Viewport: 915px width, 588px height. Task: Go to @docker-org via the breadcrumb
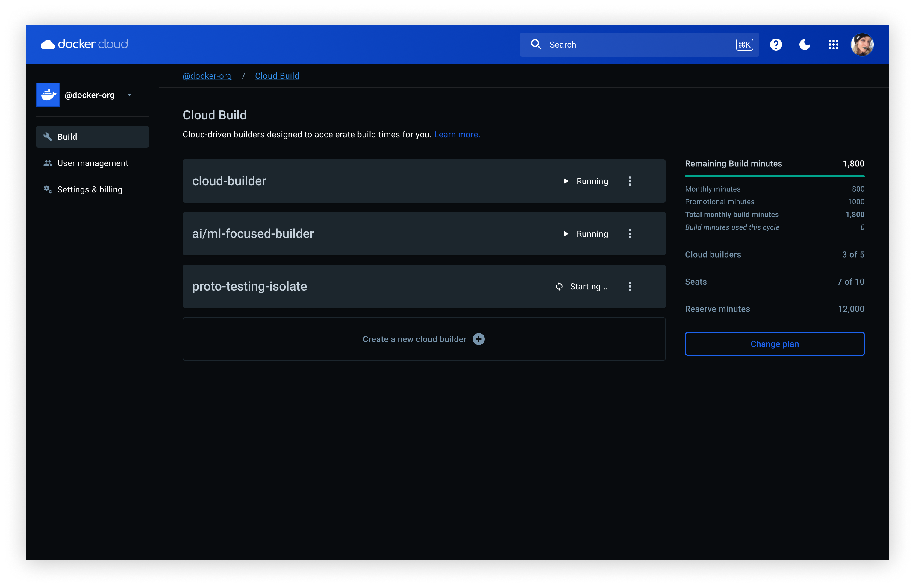(x=207, y=76)
